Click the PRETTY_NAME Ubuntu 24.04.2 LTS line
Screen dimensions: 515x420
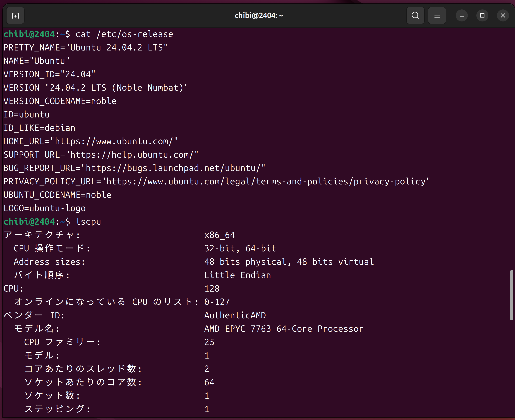[x=85, y=48]
